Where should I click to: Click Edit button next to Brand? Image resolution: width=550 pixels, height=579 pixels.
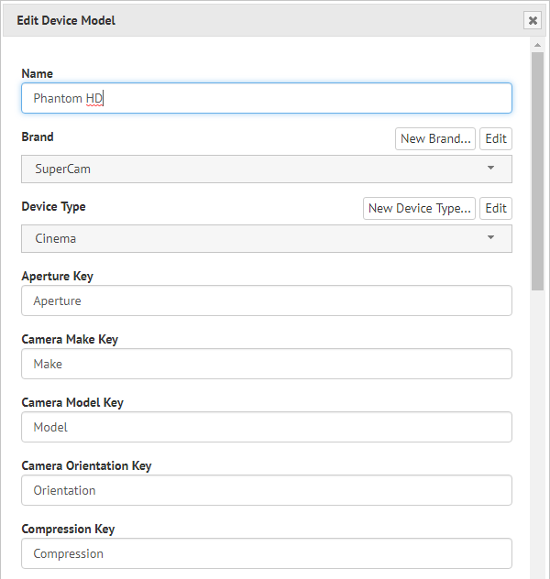click(496, 139)
